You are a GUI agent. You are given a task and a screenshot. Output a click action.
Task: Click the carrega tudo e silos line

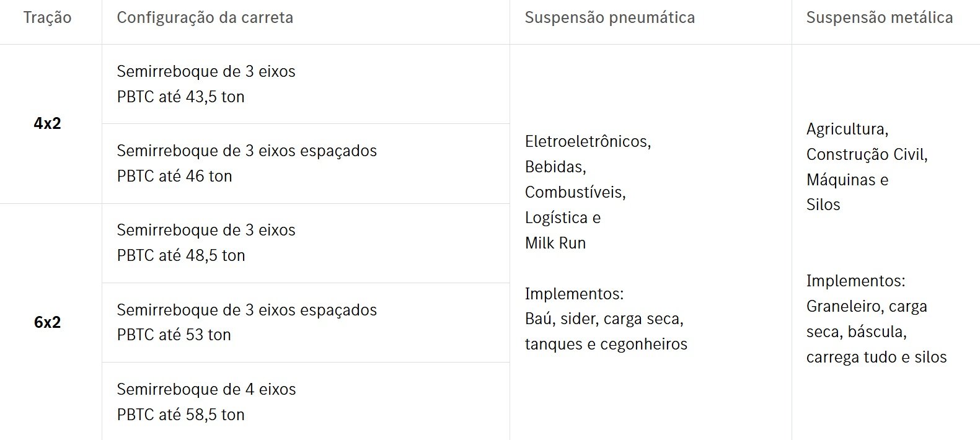pyautogui.click(x=876, y=357)
